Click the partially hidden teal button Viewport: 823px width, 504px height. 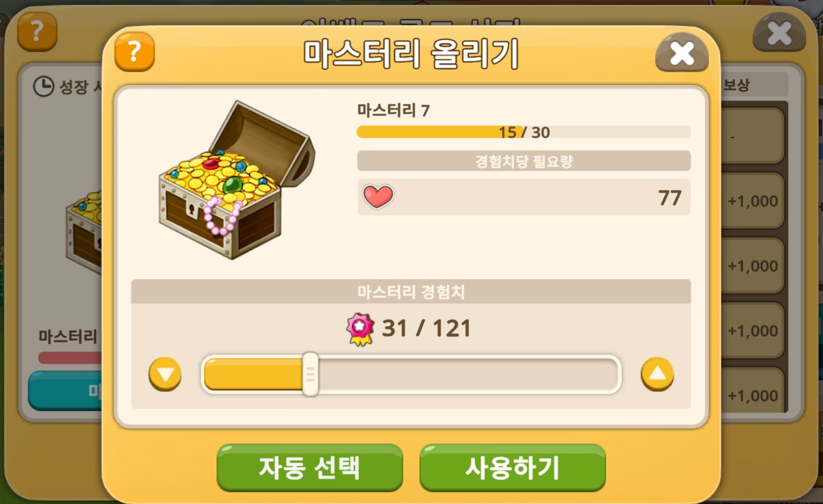pyautogui.click(x=65, y=390)
